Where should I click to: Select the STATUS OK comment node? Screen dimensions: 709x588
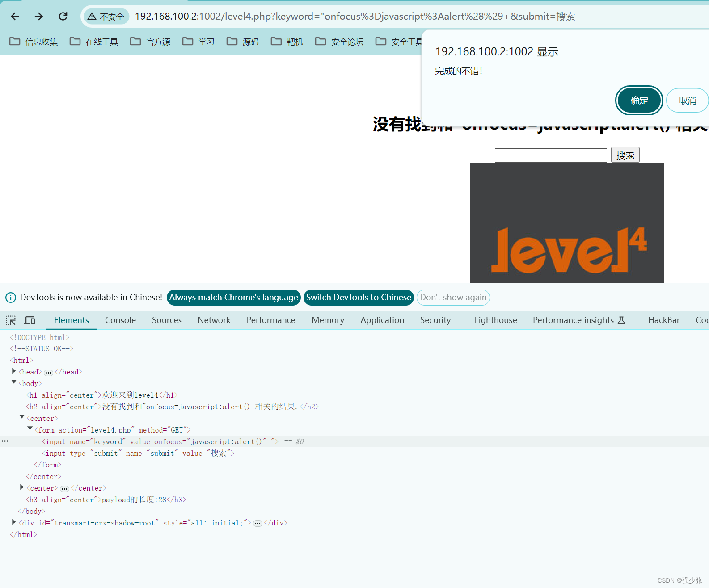point(41,349)
